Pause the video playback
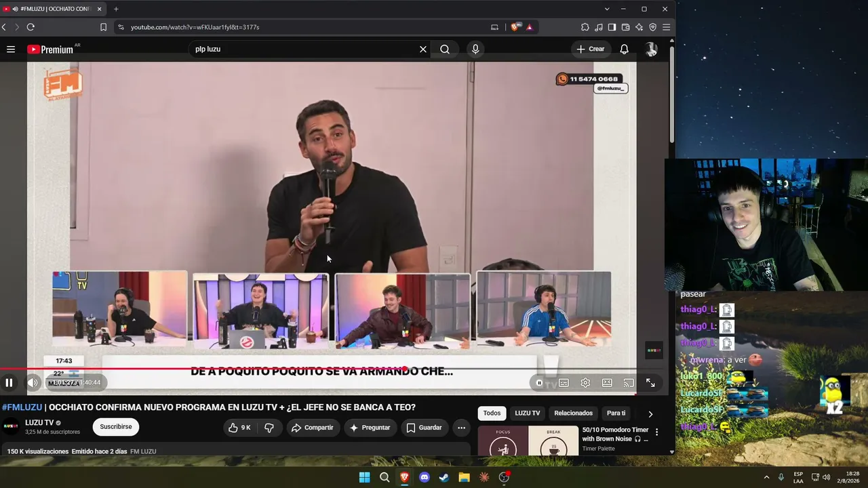Viewport: 868px width, 488px height. coord(9,383)
